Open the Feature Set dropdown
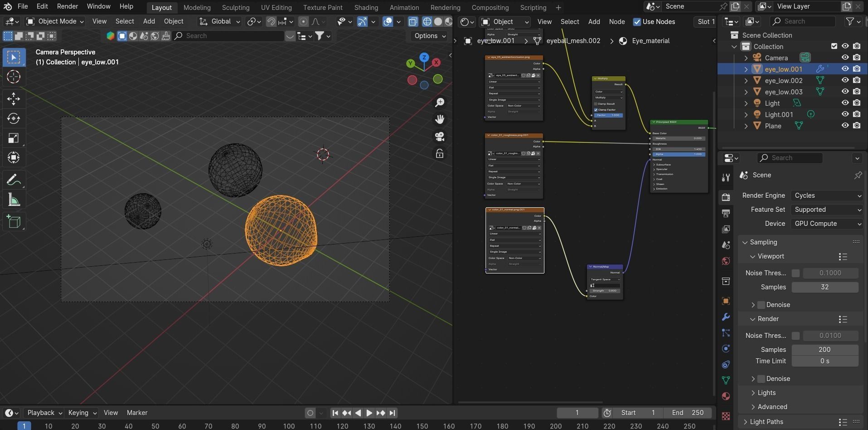868x430 pixels. 827,210
